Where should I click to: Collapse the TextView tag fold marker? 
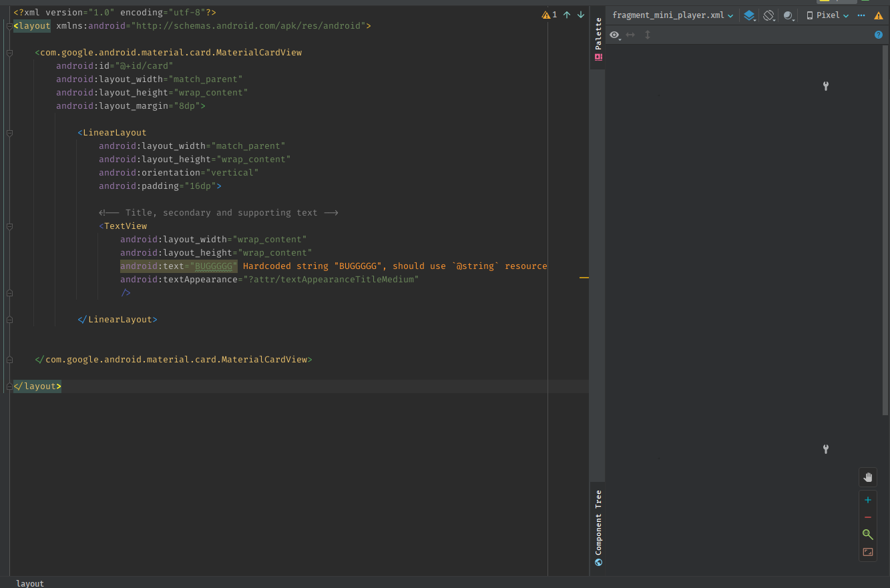pyautogui.click(x=9, y=226)
